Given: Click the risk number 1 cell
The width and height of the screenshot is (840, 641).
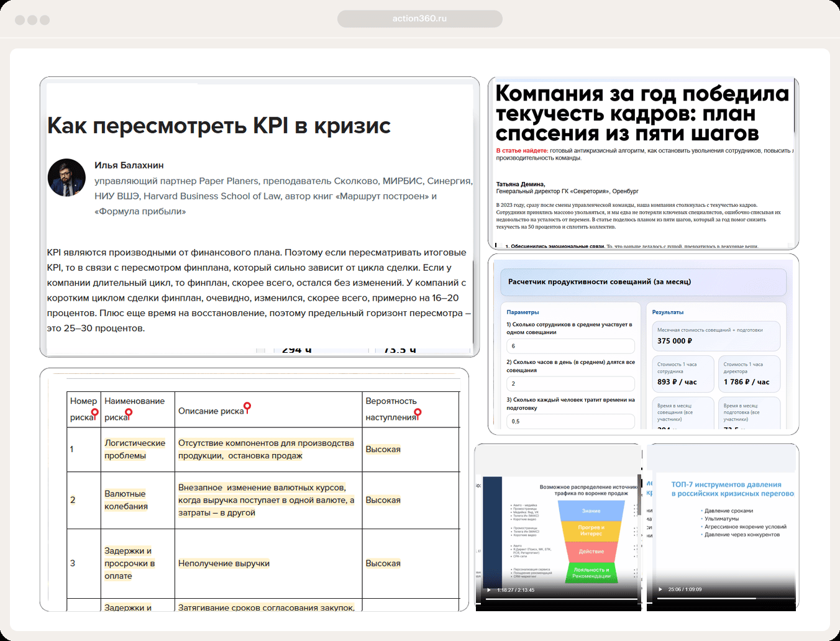Looking at the screenshot, I should point(84,449).
